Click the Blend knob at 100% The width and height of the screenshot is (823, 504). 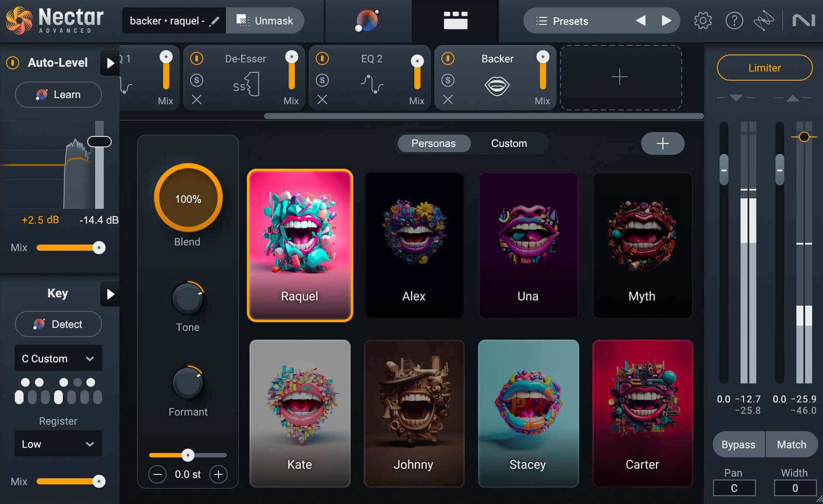(188, 198)
